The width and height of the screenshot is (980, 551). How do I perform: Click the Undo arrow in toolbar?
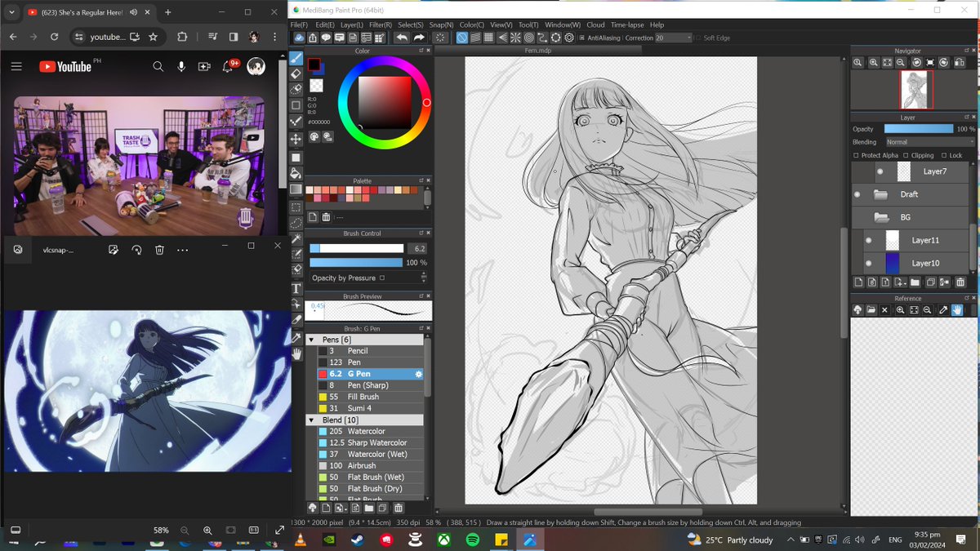402,38
